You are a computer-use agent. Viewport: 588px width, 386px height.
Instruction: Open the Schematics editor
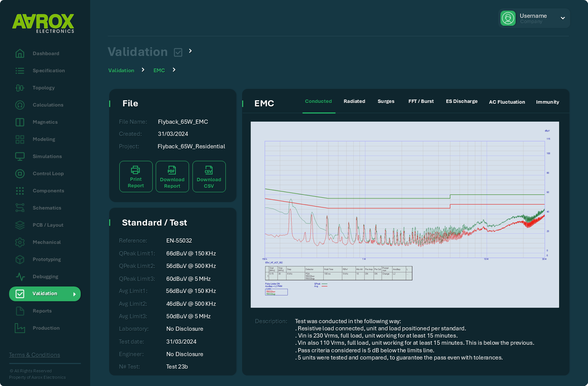click(x=47, y=208)
